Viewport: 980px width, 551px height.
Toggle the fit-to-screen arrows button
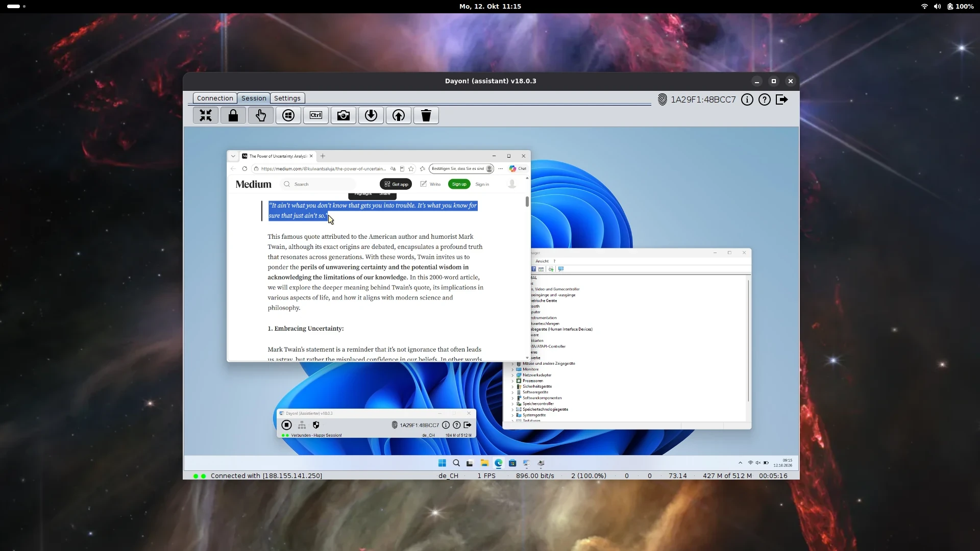(206, 116)
